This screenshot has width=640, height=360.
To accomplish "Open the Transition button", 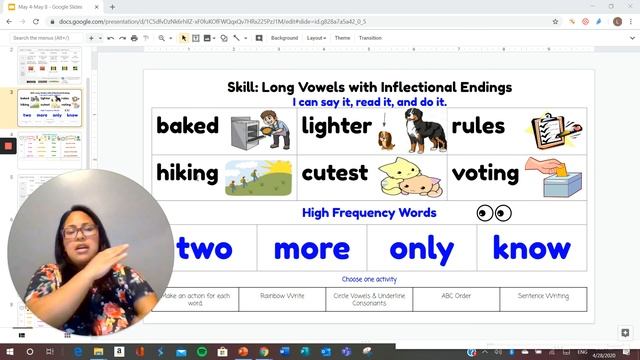I will (x=370, y=38).
